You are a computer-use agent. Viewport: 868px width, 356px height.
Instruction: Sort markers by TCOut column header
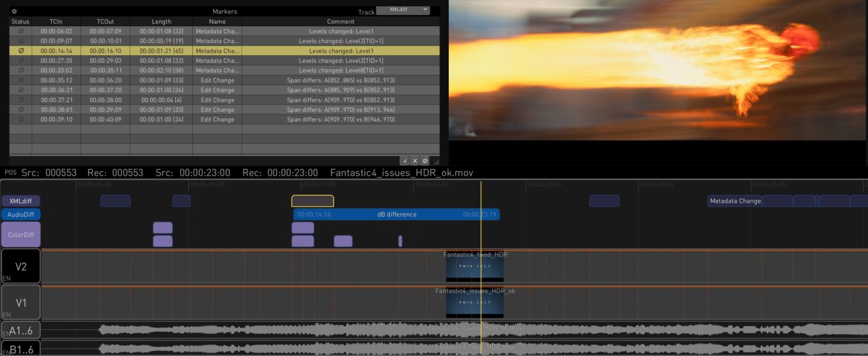(x=105, y=22)
